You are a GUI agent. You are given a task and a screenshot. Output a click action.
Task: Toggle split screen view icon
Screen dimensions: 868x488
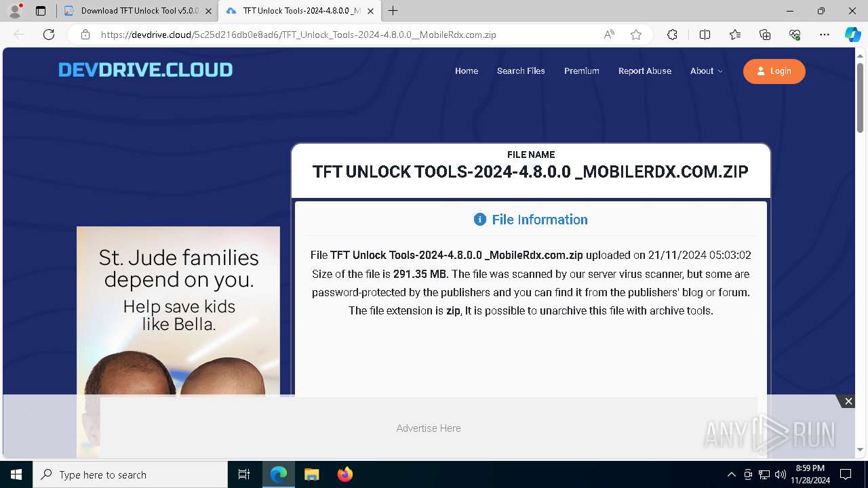pos(705,35)
